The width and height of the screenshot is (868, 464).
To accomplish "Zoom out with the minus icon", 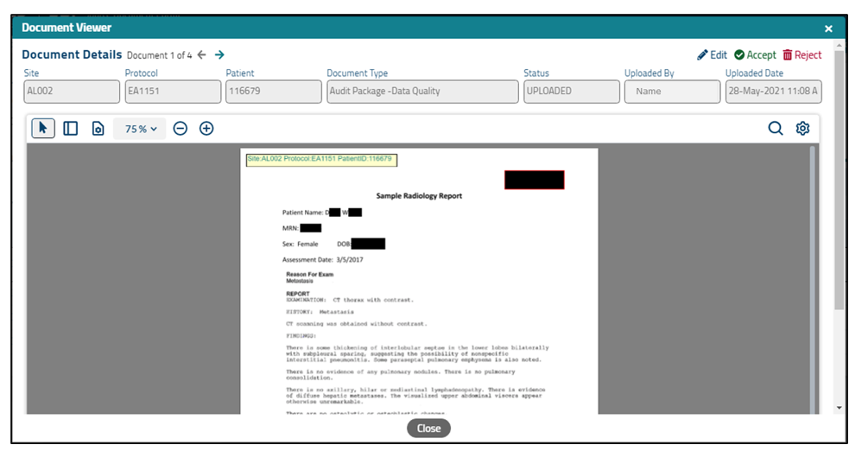I will [x=180, y=129].
